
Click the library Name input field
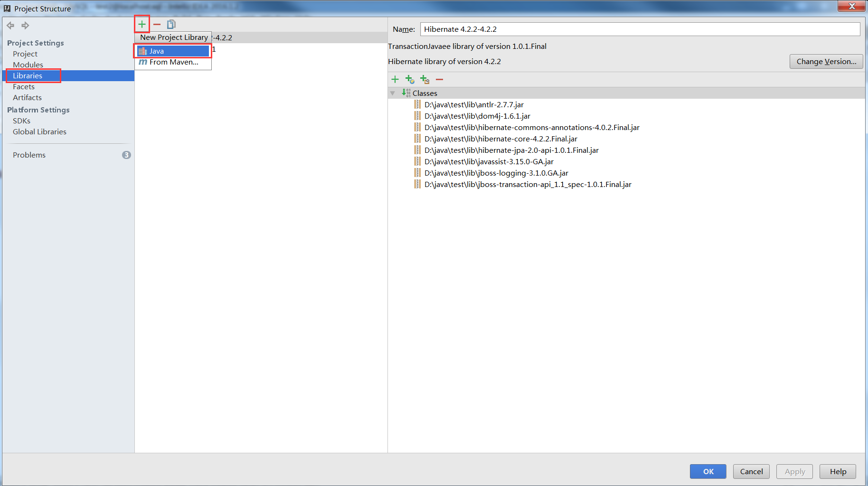click(x=640, y=29)
